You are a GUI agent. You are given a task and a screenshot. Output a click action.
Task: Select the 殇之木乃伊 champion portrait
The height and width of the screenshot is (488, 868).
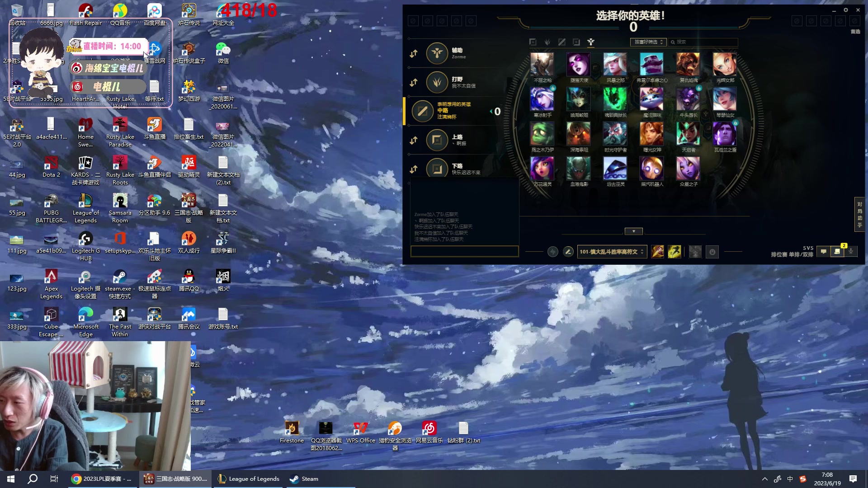point(542,134)
